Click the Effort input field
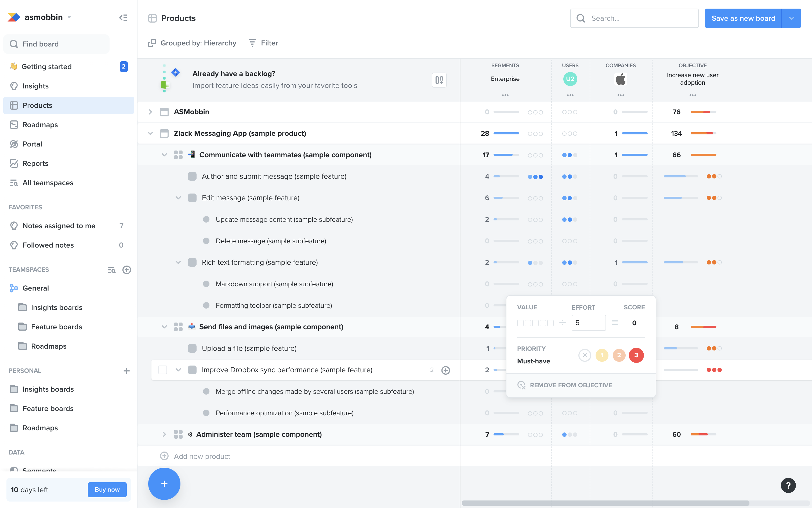 point(589,323)
